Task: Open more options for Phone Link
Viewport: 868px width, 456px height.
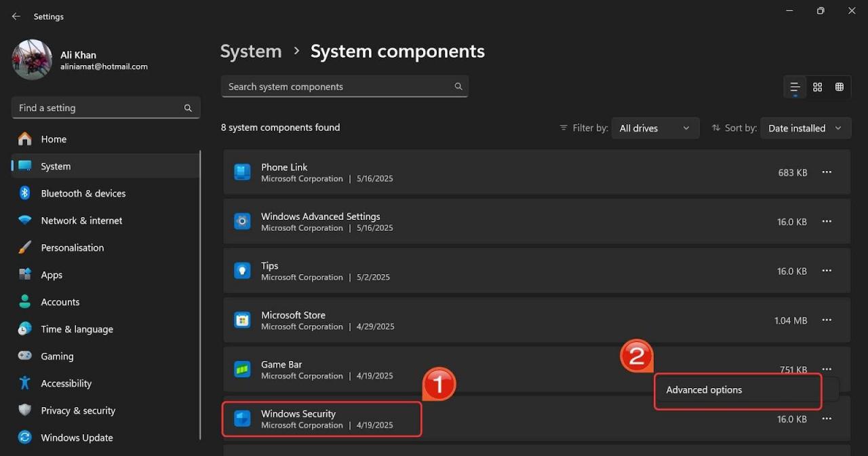Action: [x=827, y=172]
